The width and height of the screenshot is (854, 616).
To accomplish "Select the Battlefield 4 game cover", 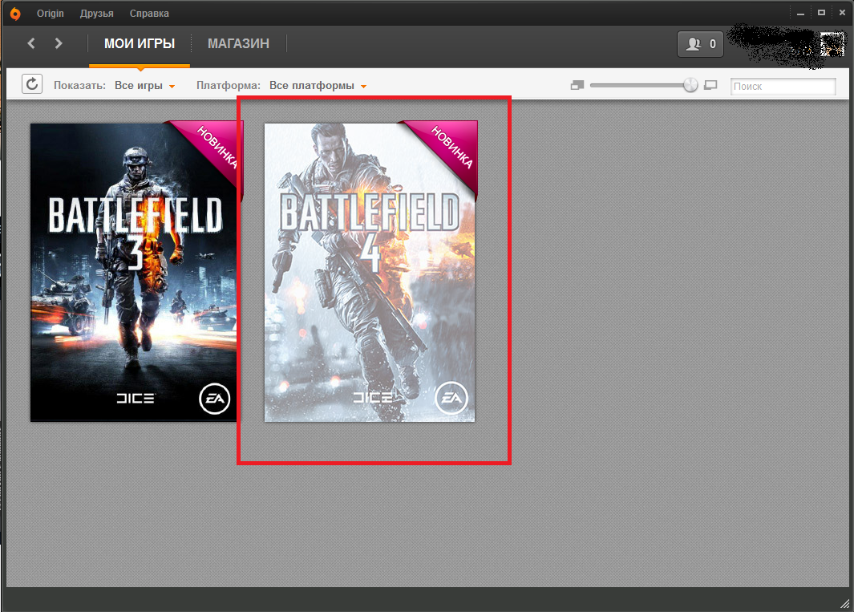I will tap(370, 272).
